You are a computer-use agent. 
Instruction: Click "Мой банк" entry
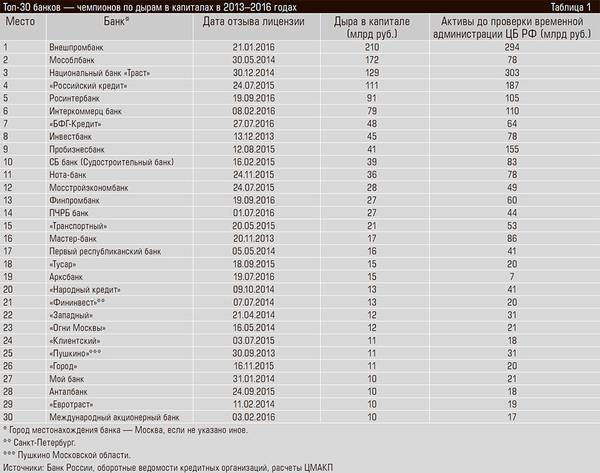[66, 379]
